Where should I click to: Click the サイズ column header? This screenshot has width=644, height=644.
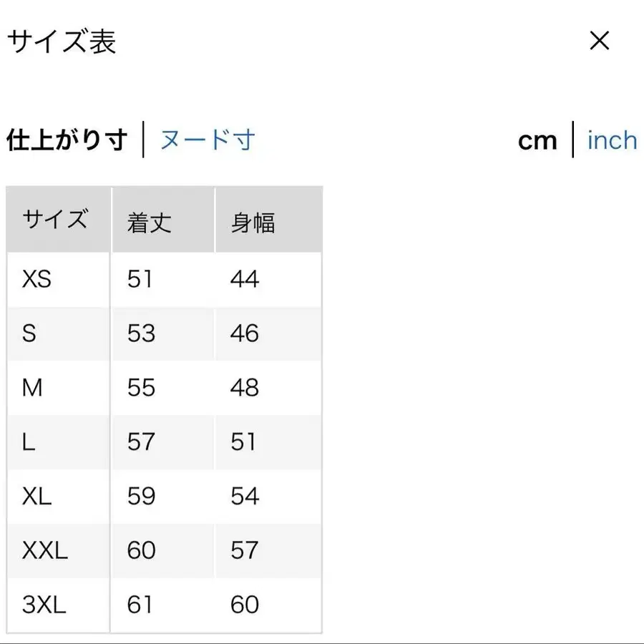[x=57, y=219]
